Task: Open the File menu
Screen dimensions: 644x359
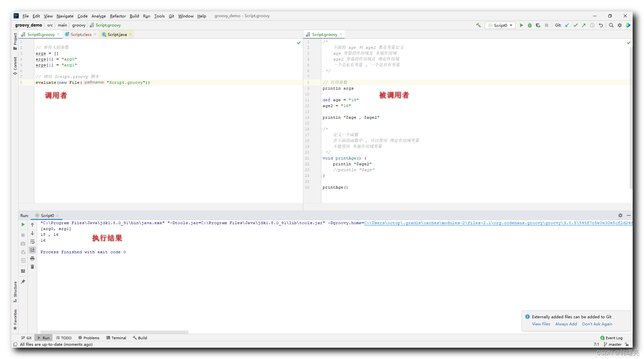Action: (x=26, y=16)
